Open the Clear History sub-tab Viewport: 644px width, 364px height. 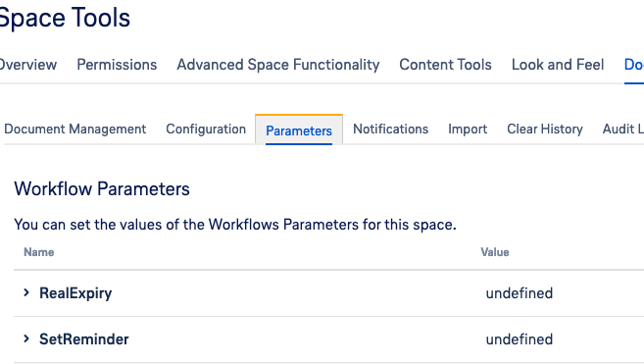coord(545,130)
